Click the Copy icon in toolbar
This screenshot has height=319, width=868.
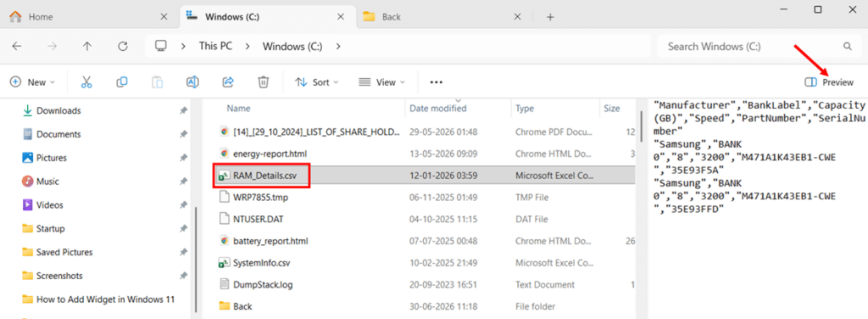tap(122, 82)
